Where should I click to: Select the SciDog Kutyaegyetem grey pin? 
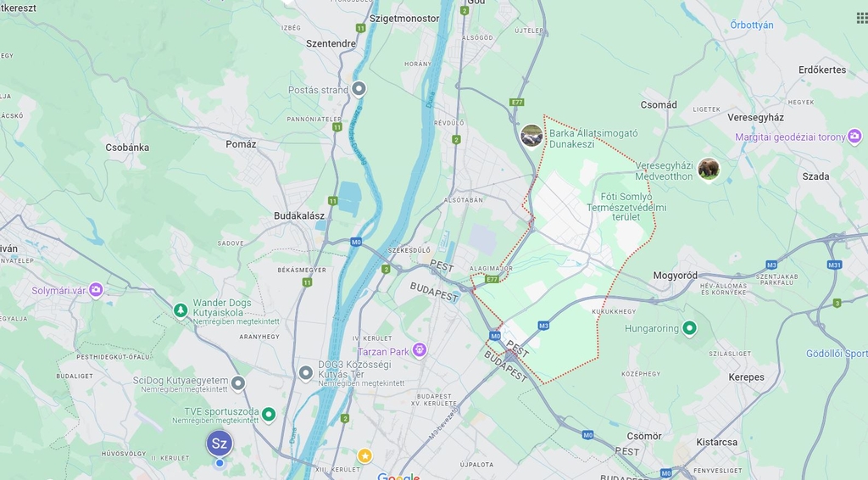click(x=238, y=382)
